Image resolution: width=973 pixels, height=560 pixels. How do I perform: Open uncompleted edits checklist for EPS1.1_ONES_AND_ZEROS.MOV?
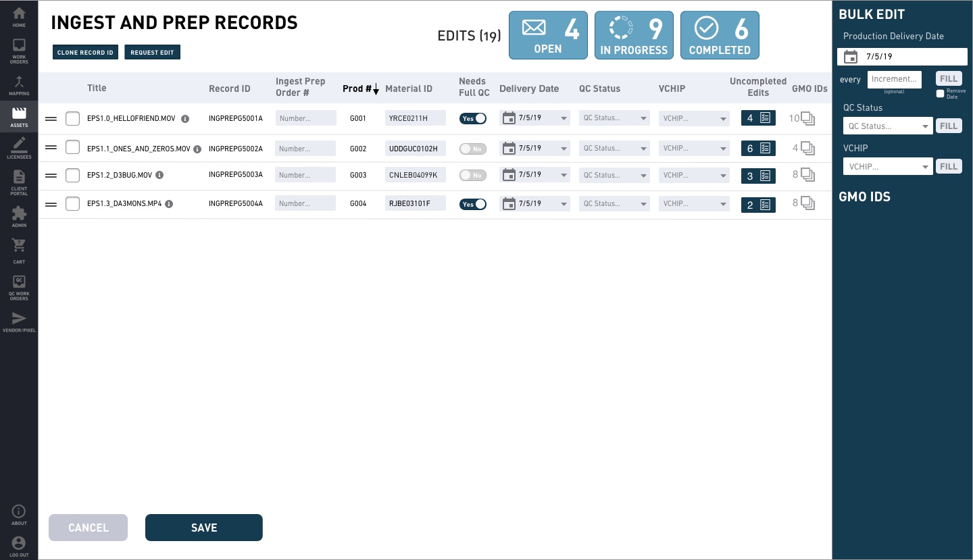coord(765,149)
